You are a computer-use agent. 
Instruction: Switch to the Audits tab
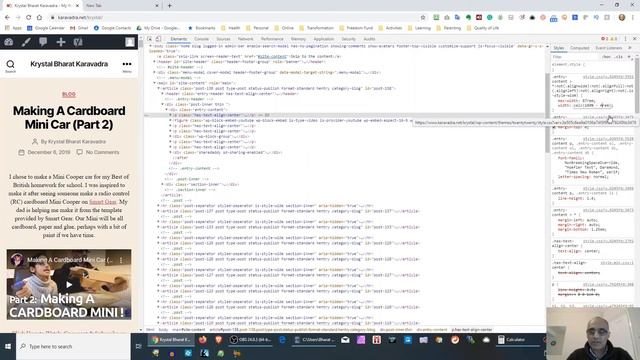(369, 39)
